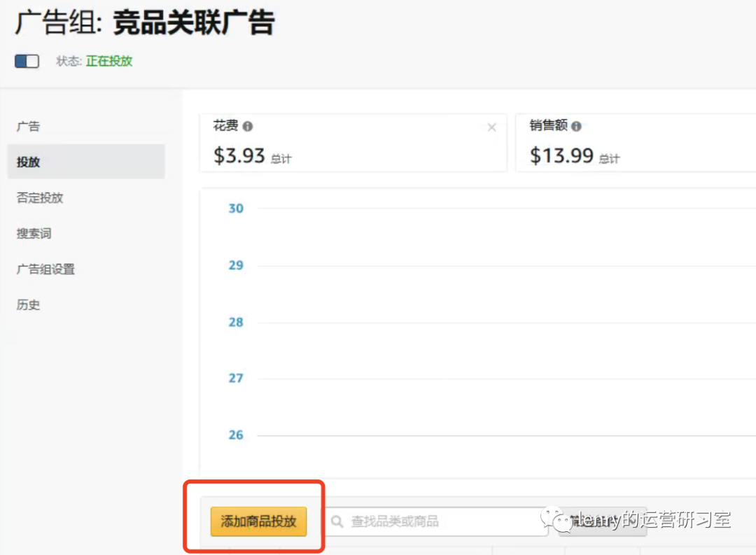Screen dimensions: 756x555
Task: Close the 花费 metric card
Action: point(491,127)
